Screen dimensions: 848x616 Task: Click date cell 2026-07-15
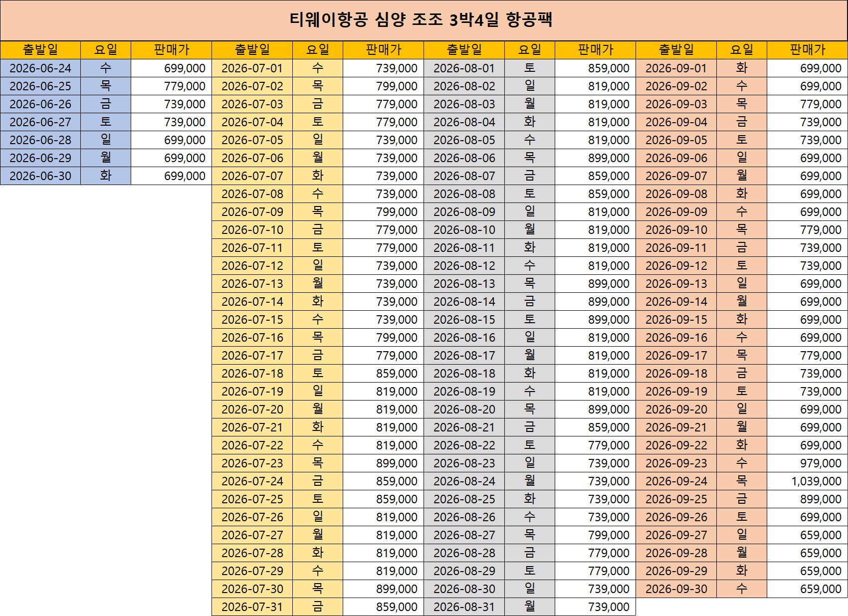pos(252,320)
